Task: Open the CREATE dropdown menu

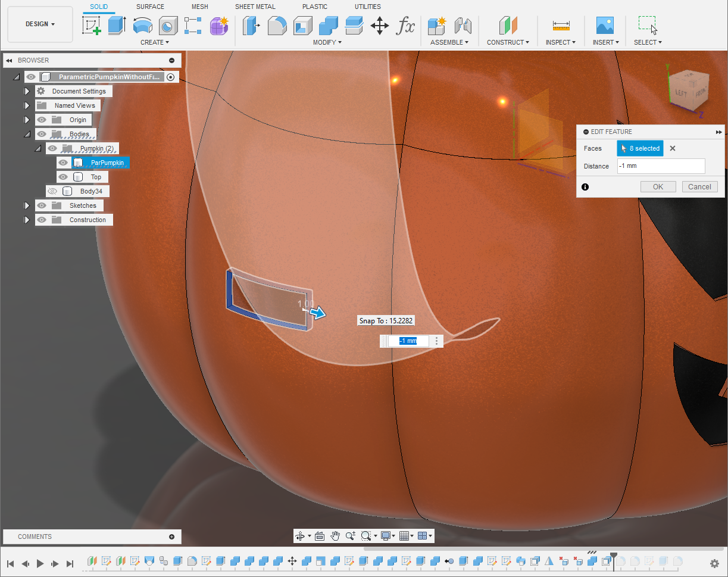Action: (155, 42)
